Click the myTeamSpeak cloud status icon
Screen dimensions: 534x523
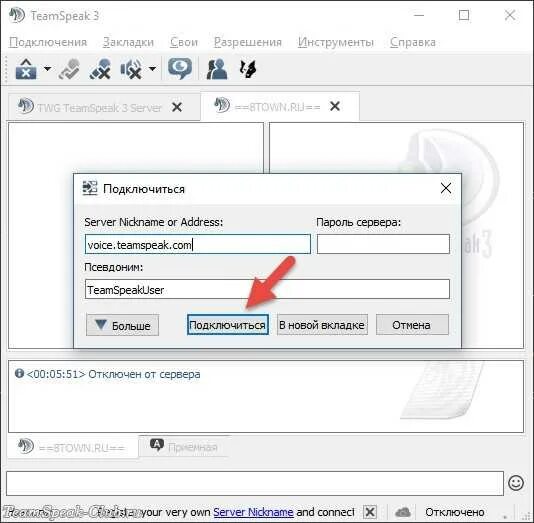pyautogui.click(x=403, y=511)
